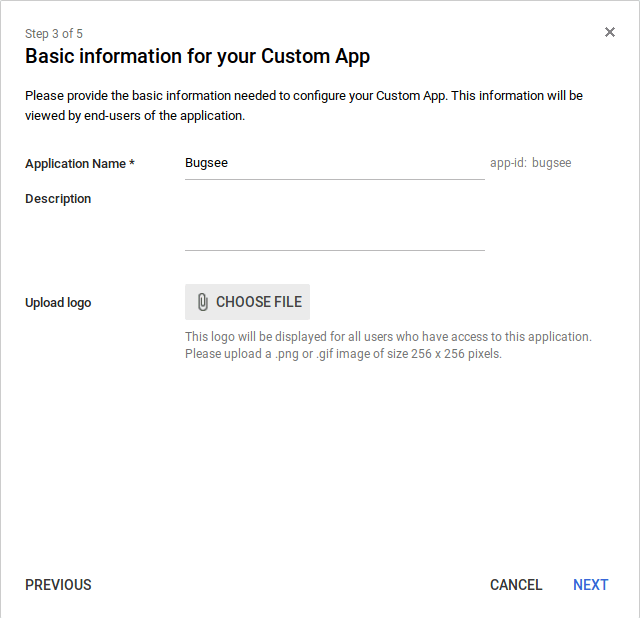Click the "Description" field label
The height and width of the screenshot is (618, 640).
point(58,199)
